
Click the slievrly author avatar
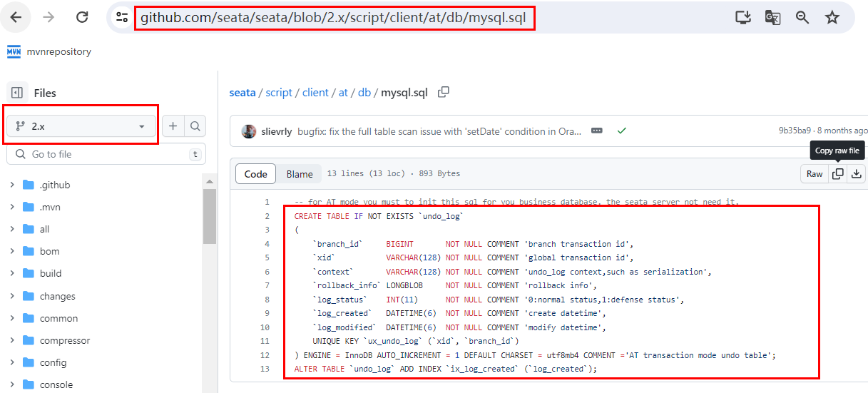(249, 131)
